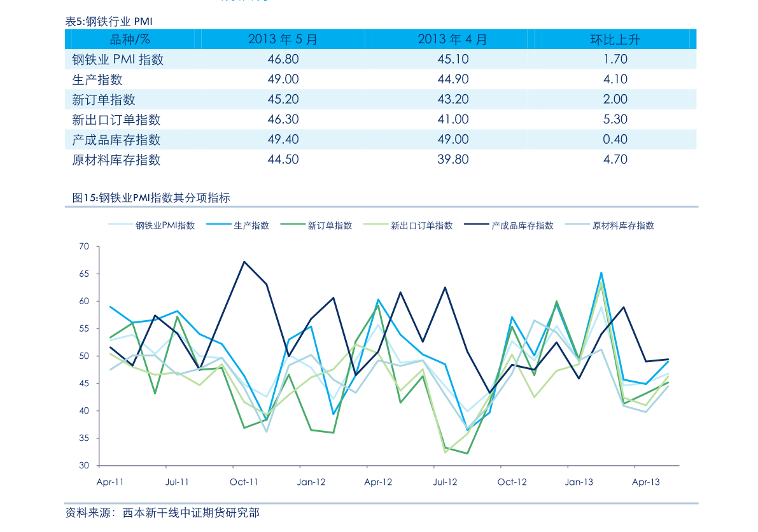This screenshot has width=758, height=532.
Task: Select the 5.30 cell in 环比上升 column
Action: click(x=615, y=120)
